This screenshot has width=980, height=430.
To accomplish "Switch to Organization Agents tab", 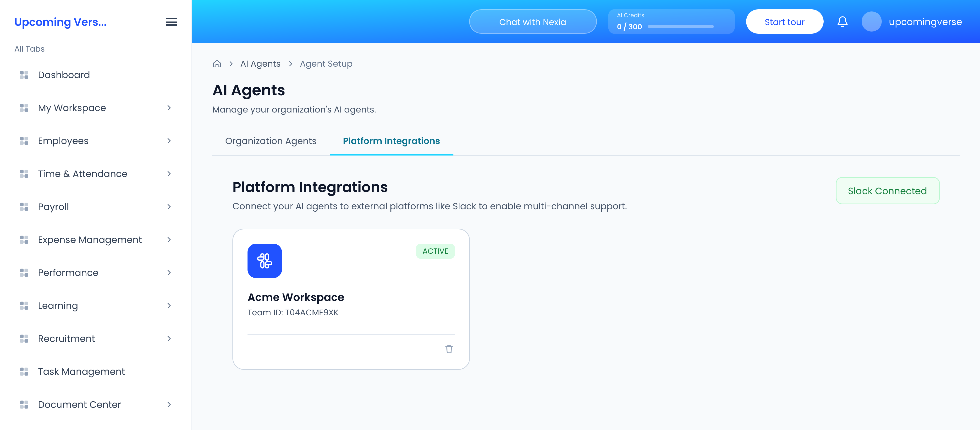I will 270,141.
